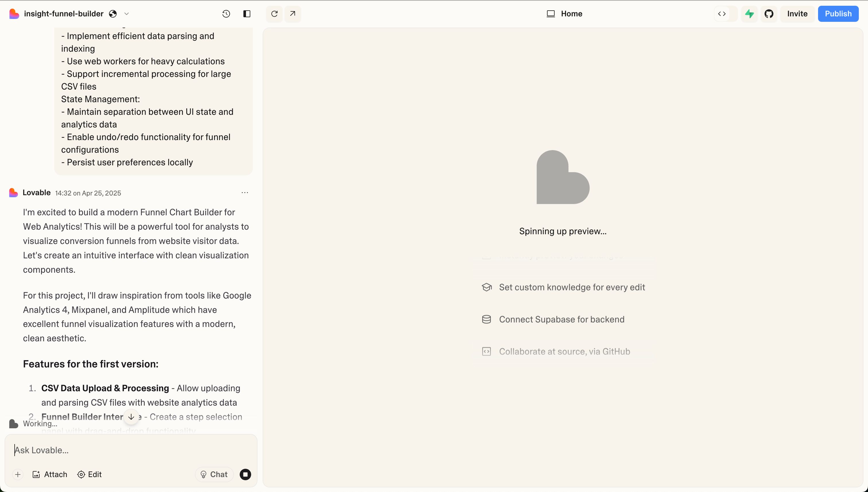Toggle Chat mode button
Image resolution: width=868 pixels, height=492 pixels.
point(214,474)
